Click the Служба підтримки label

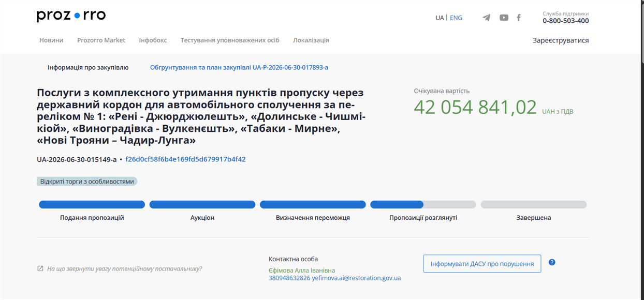tap(566, 14)
